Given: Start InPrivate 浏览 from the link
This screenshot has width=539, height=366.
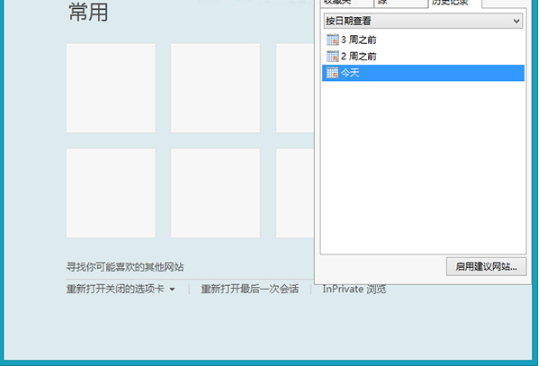Looking at the screenshot, I should (354, 289).
